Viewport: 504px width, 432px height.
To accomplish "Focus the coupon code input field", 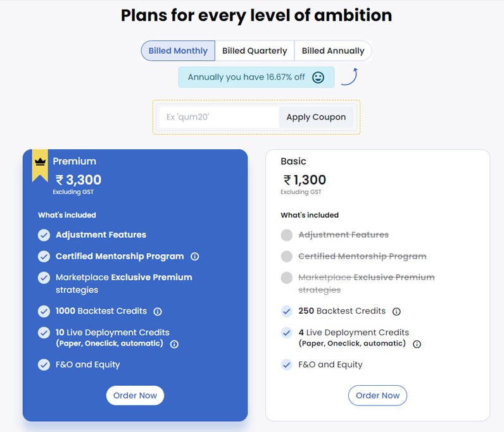I will 218,117.
